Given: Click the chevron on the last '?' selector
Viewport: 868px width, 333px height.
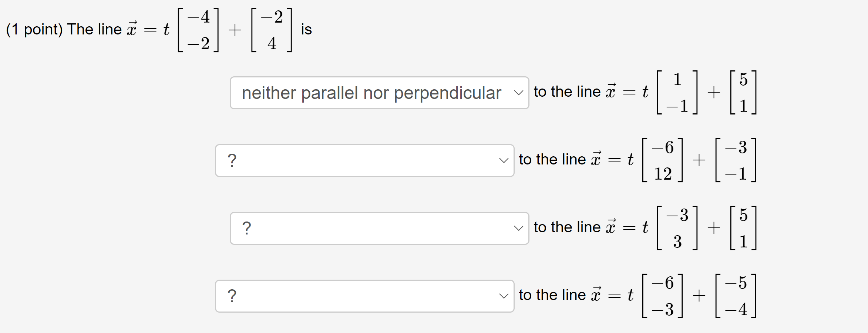Looking at the screenshot, I should 504,296.
